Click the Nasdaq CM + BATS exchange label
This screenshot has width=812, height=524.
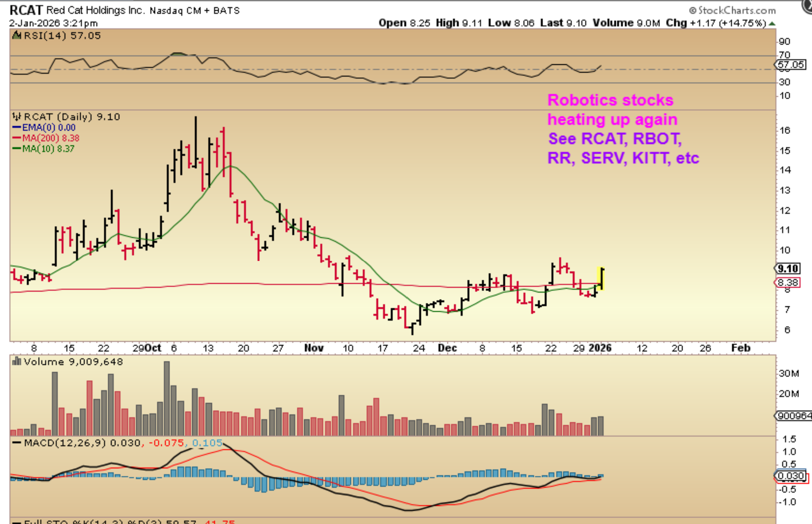click(x=194, y=10)
